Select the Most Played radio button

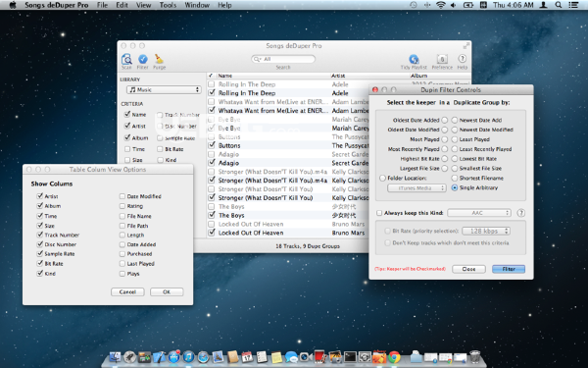(x=444, y=139)
